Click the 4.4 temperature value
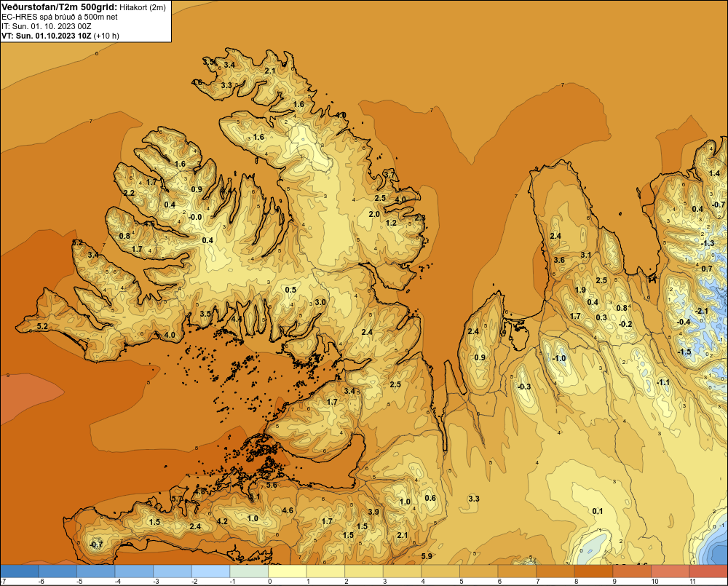The image size is (728, 586). coord(237,319)
